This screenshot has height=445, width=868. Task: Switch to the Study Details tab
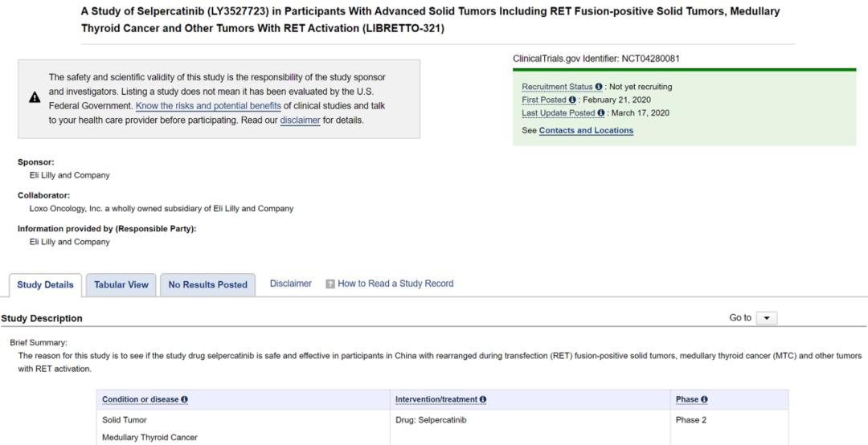(x=45, y=285)
